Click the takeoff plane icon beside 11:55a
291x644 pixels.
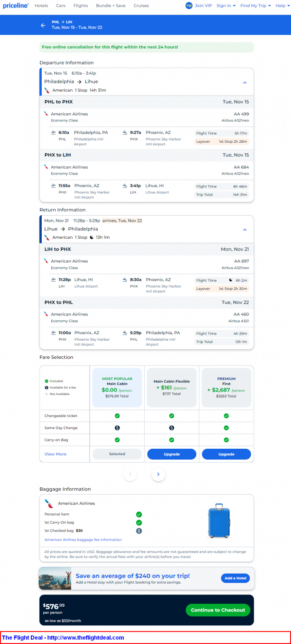tap(53, 185)
